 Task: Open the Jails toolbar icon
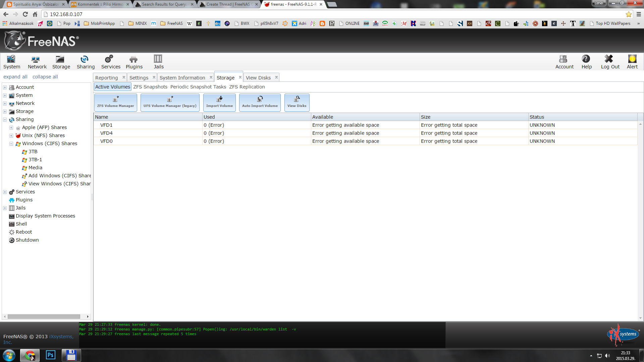point(158,62)
